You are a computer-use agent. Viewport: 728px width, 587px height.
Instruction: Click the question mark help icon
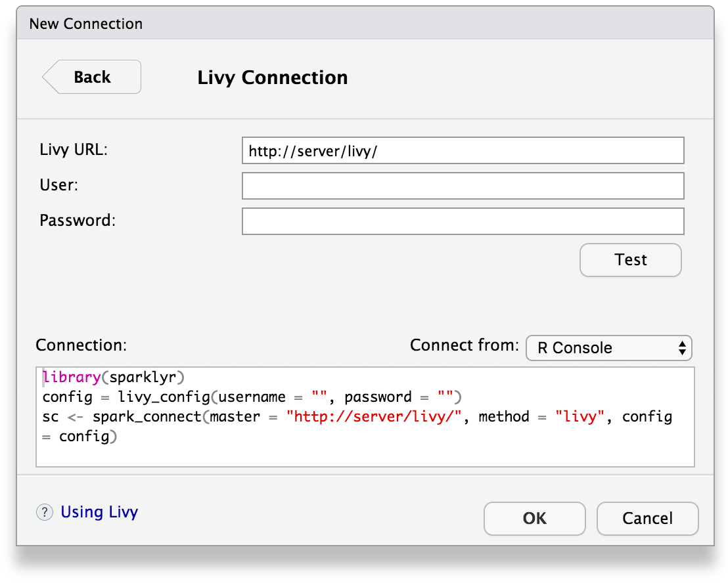tap(44, 513)
